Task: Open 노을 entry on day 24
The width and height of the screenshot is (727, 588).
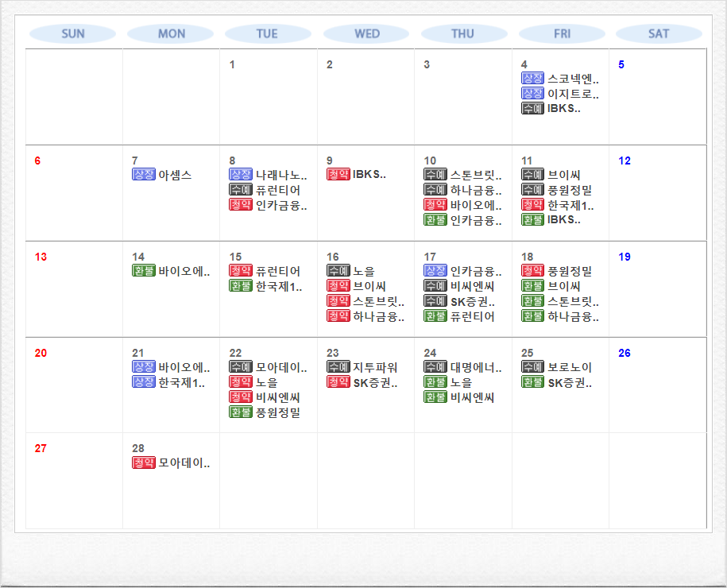Action: pos(461,382)
